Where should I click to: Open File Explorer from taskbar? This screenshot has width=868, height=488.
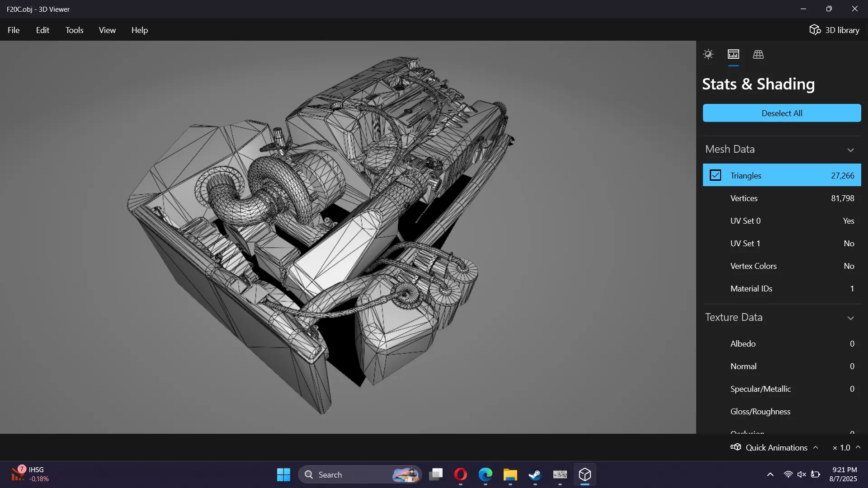[510, 474]
